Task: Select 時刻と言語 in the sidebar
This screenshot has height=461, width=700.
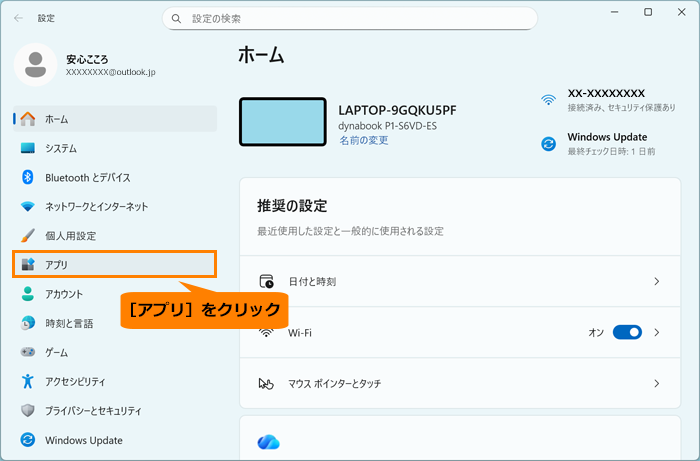Action: 69,323
